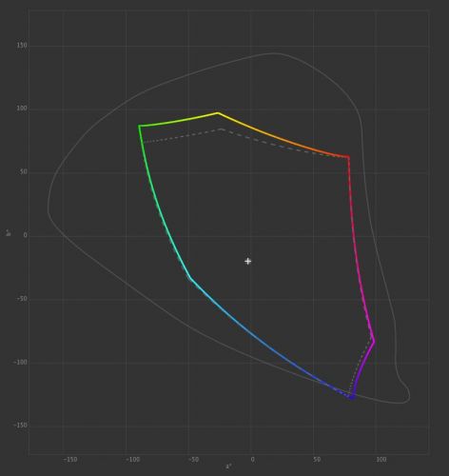The height and width of the screenshot is (476, 449).
Task: Click the white cross white-point marker
Action: click(248, 261)
